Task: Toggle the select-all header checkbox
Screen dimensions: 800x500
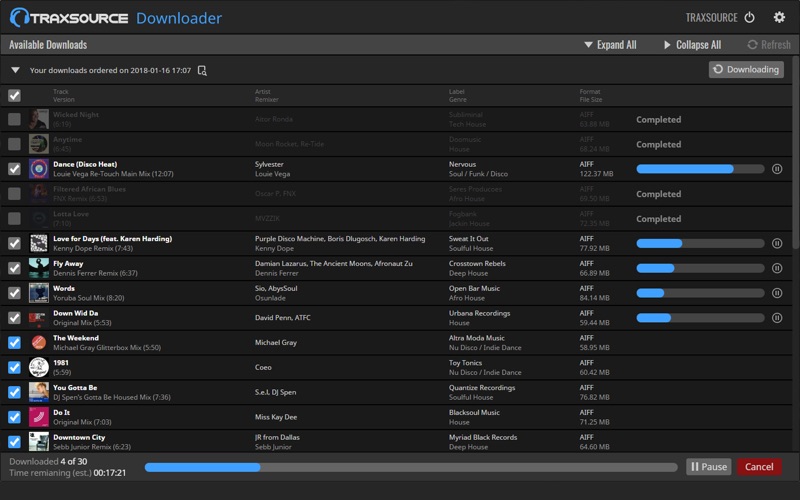Action: (14, 95)
